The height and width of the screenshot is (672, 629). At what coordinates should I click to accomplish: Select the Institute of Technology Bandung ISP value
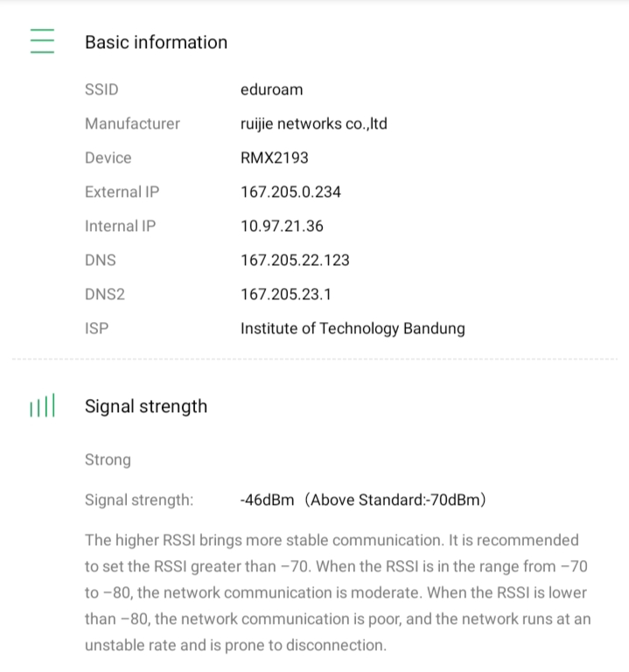353,328
